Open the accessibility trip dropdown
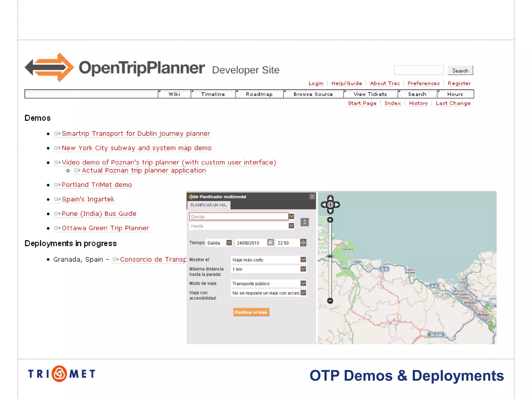The width and height of the screenshot is (532, 399). (303, 293)
